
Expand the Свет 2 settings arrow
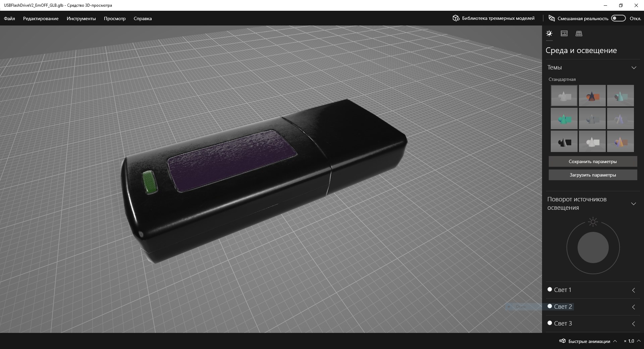[x=634, y=307]
